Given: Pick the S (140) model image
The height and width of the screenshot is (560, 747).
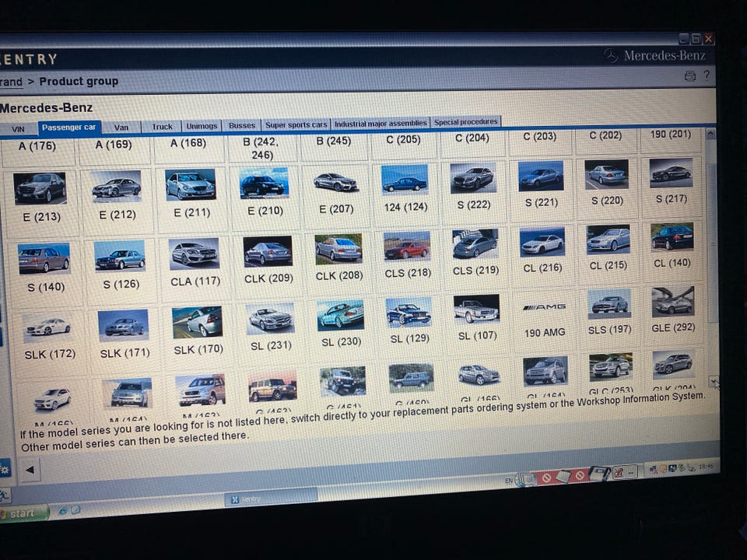Looking at the screenshot, I should click(44, 258).
